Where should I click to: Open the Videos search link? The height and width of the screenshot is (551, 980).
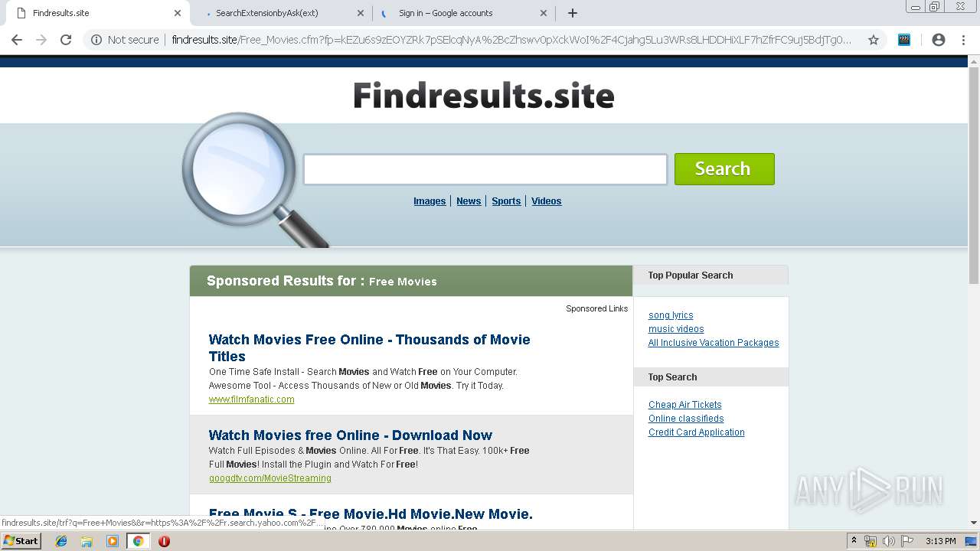click(x=547, y=201)
